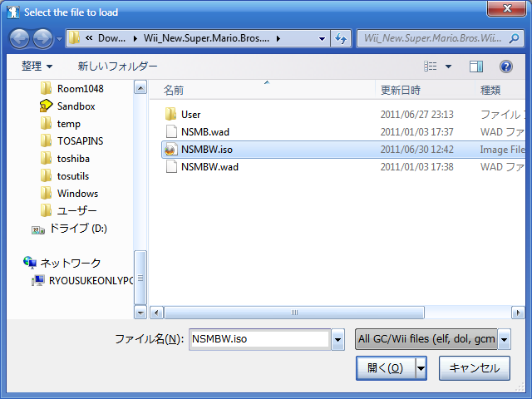Click the horizontal scroll right arrow

[x=518, y=313]
